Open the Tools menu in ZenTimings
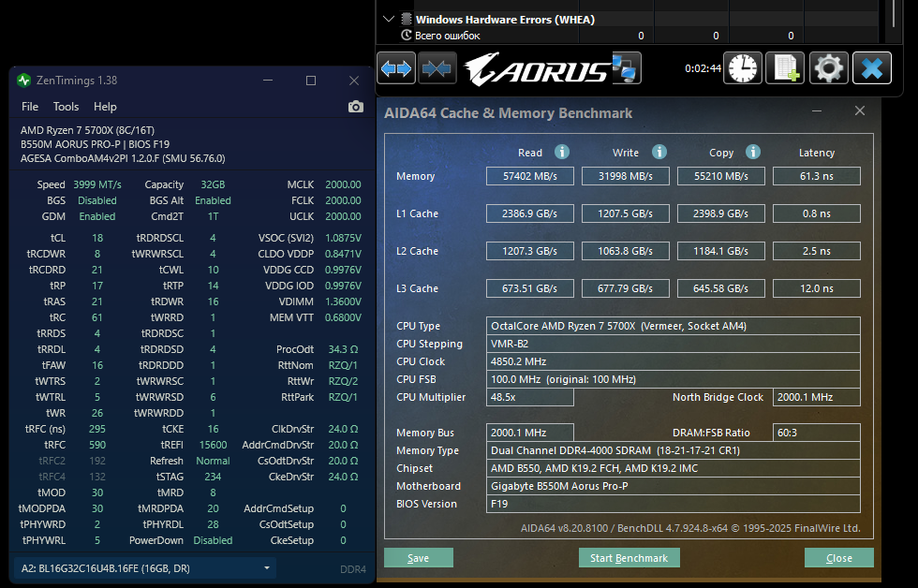 (x=66, y=107)
